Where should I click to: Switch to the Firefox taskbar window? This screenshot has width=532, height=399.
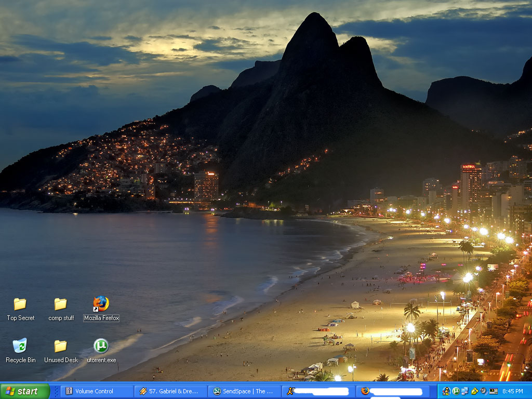392,391
